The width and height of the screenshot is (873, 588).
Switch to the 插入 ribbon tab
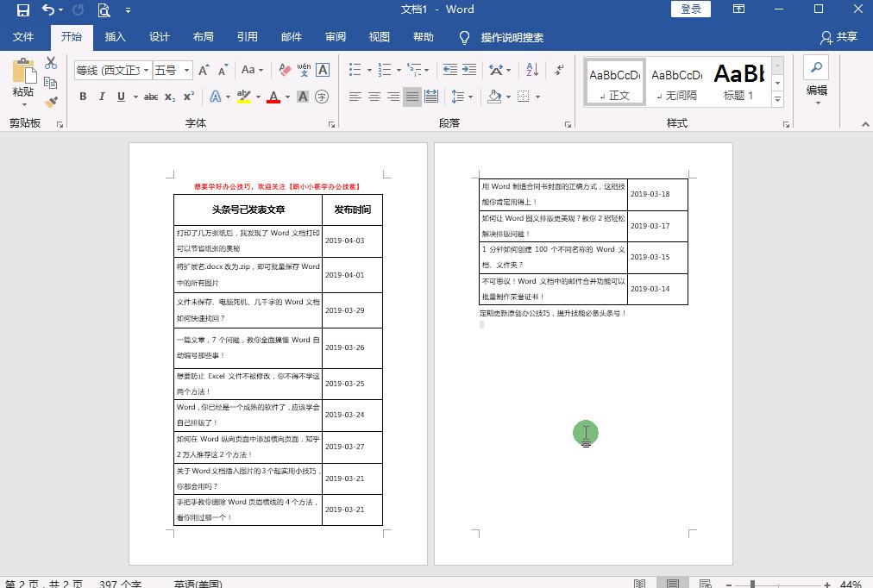coord(116,37)
